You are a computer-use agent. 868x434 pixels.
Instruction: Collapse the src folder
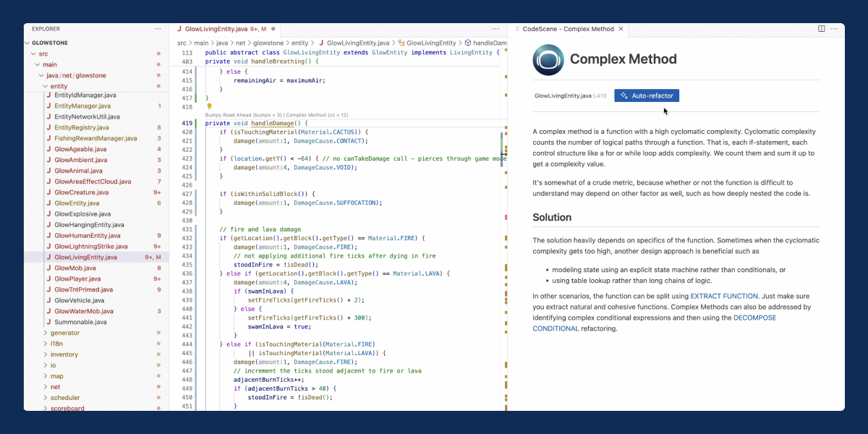pyautogui.click(x=33, y=54)
